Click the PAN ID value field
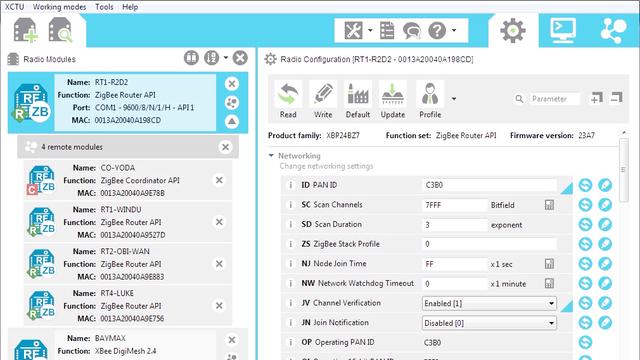Viewport: 640px width, 360px height. (489, 185)
